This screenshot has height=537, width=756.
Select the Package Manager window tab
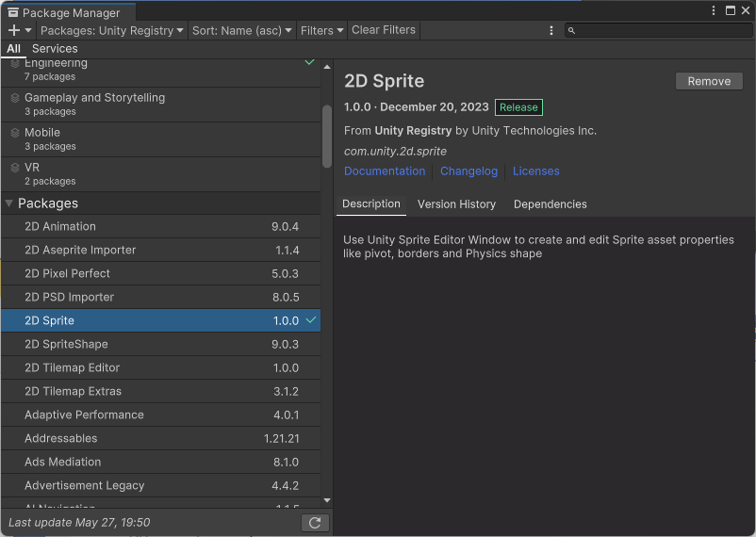(x=69, y=12)
